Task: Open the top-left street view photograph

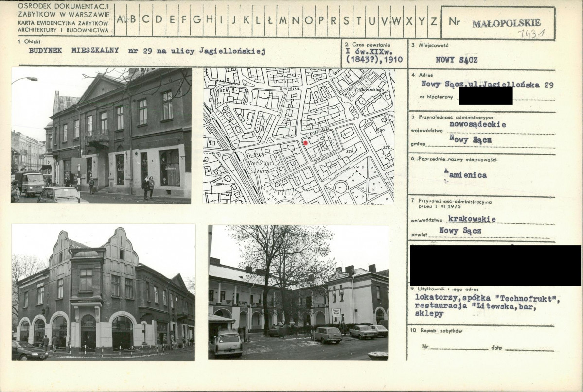Action: click(101, 135)
